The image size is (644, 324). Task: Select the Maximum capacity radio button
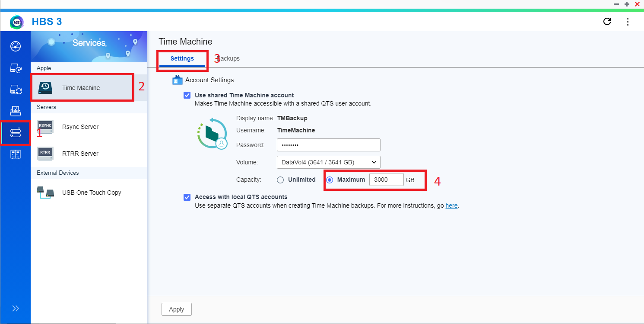pyautogui.click(x=330, y=180)
